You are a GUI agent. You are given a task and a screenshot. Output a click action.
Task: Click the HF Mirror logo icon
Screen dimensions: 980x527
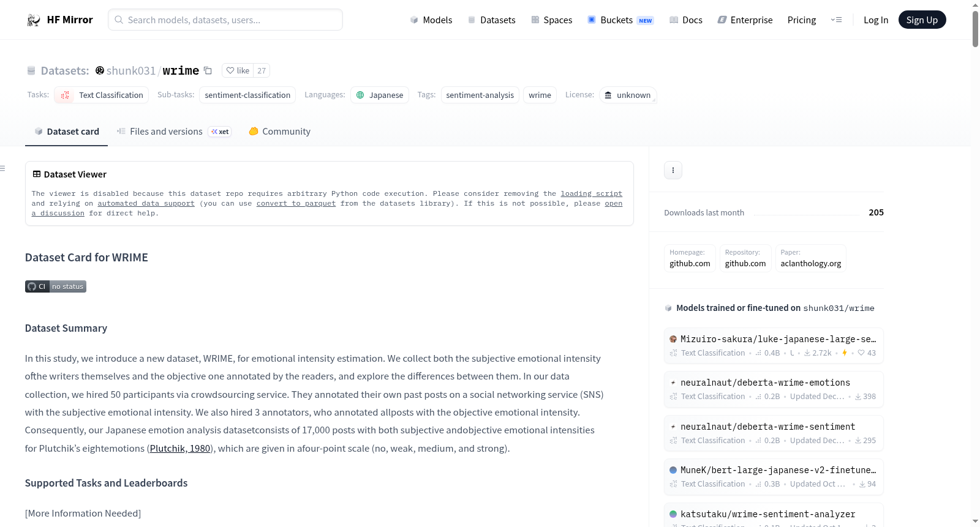tap(34, 20)
